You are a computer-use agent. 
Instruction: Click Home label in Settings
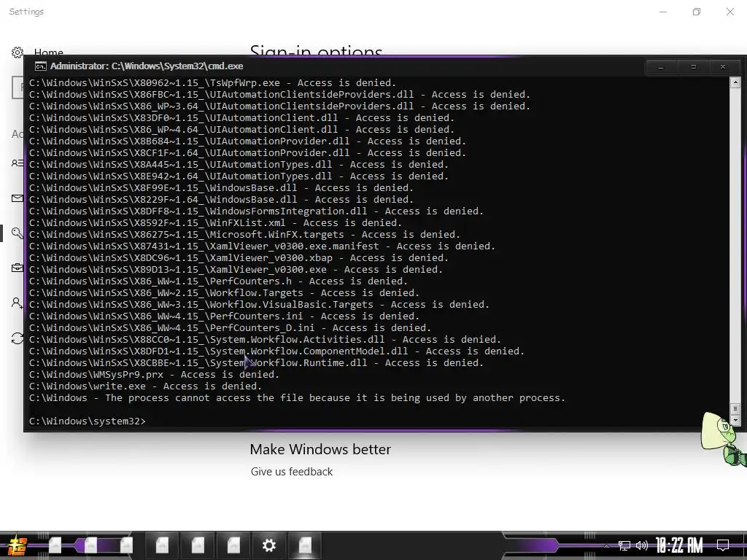point(49,52)
